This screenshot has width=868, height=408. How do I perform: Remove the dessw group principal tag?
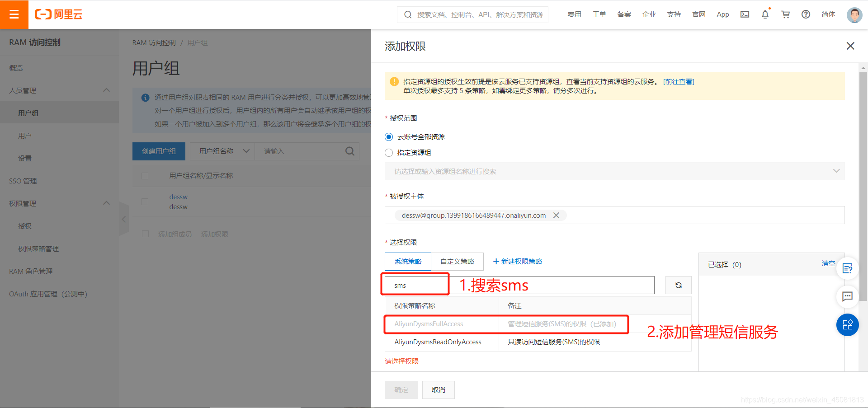557,216
